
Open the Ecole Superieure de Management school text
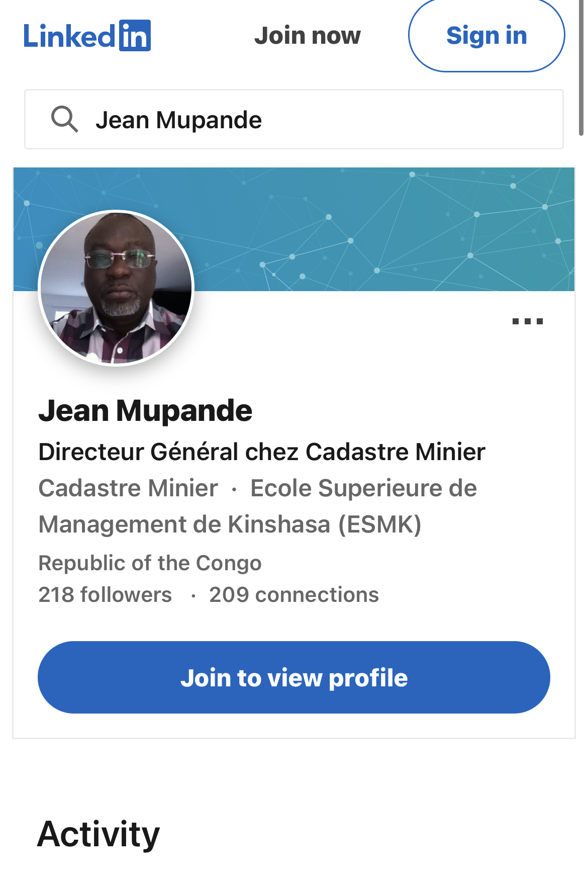coord(363,488)
